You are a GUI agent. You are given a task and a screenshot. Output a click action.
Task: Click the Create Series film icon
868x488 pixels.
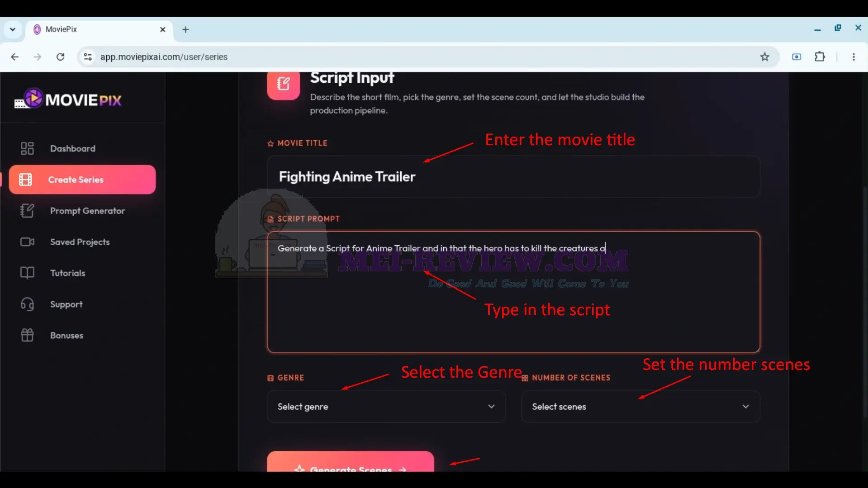[x=25, y=180]
